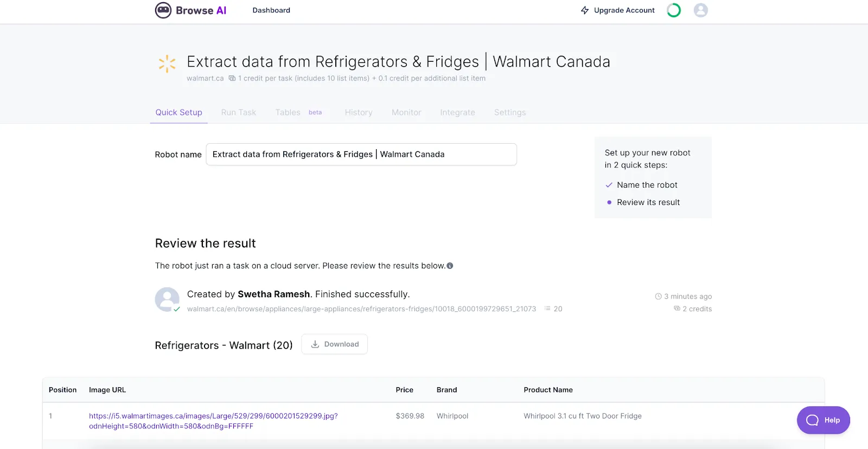This screenshot has width=868, height=449.
Task: Open the Dashboard link
Action: 271,10
